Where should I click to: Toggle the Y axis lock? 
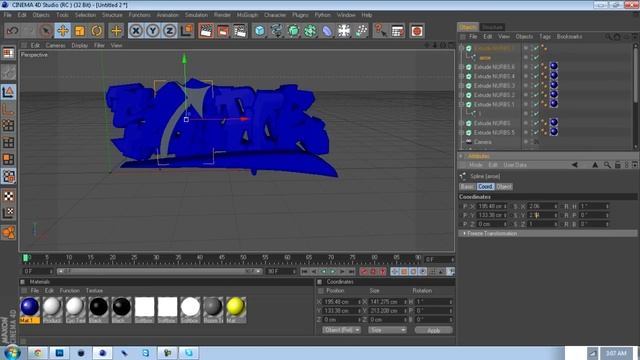pyautogui.click(x=153, y=31)
